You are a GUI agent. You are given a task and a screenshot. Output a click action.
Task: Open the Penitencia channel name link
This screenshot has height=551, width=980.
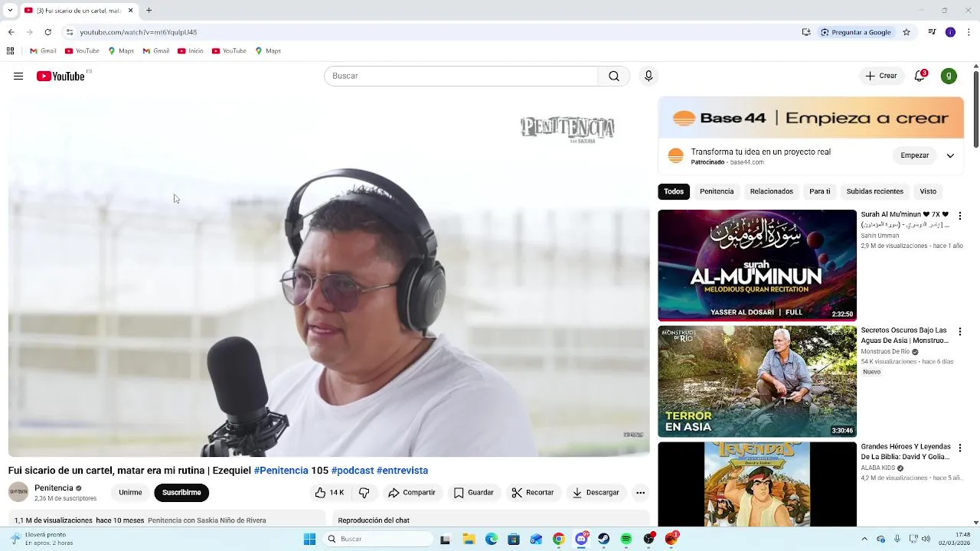pyautogui.click(x=54, y=488)
